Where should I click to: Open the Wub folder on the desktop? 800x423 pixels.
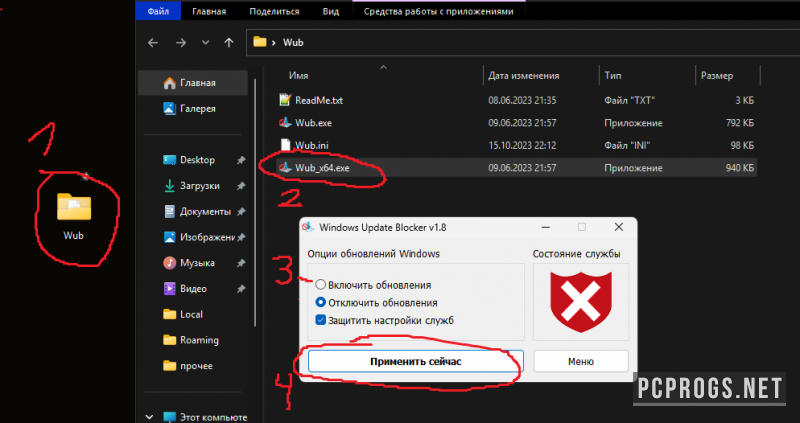coord(74,207)
